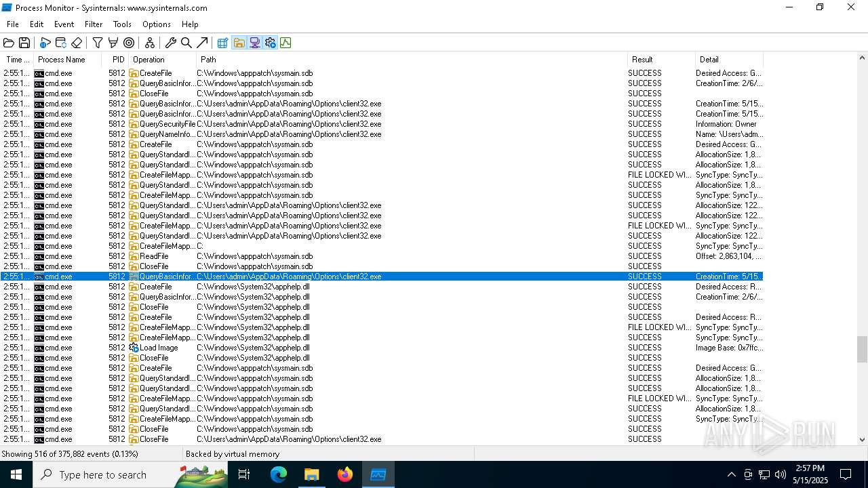Click the wrench Options icon
The height and width of the screenshot is (488, 868).
[171, 43]
